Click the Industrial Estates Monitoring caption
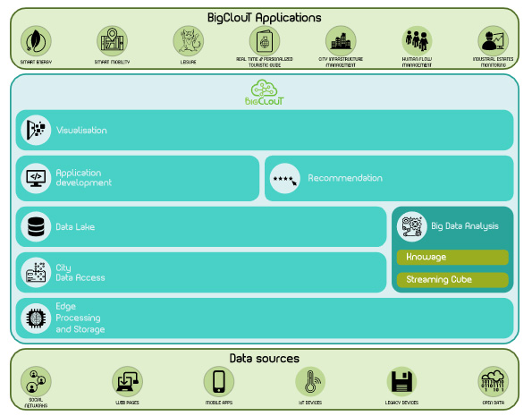 coord(493,62)
